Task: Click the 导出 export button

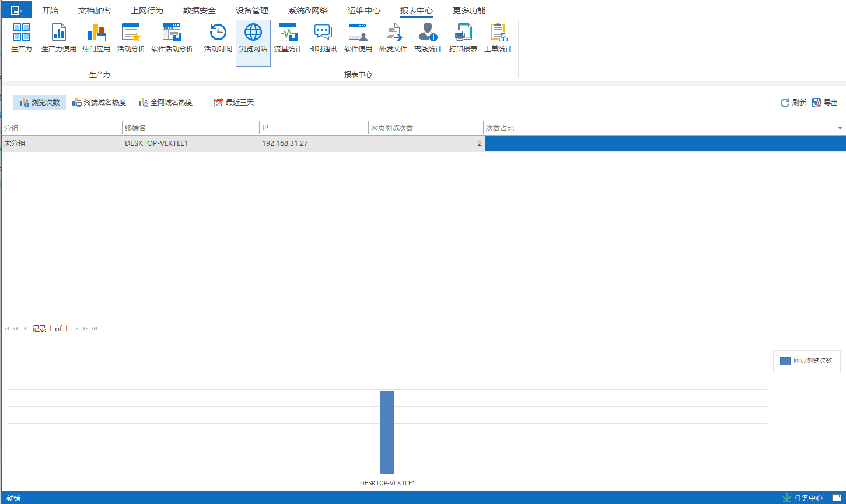Action: [x=825, y=103]
